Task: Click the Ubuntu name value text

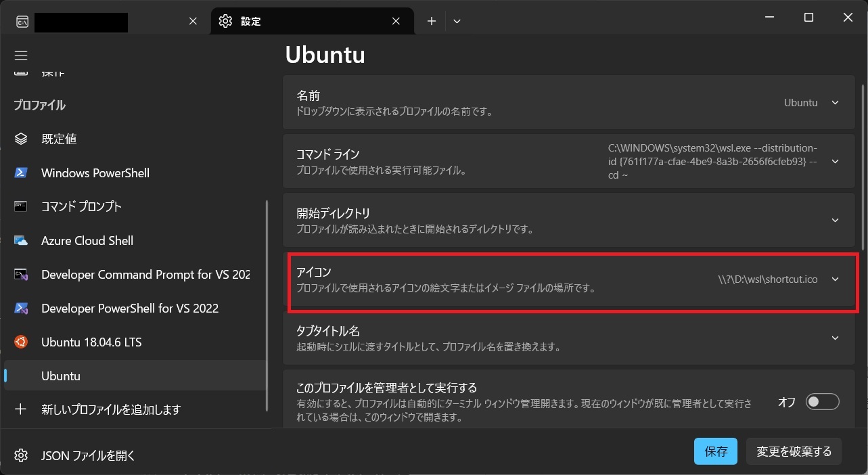Action: tap(801, 103)
